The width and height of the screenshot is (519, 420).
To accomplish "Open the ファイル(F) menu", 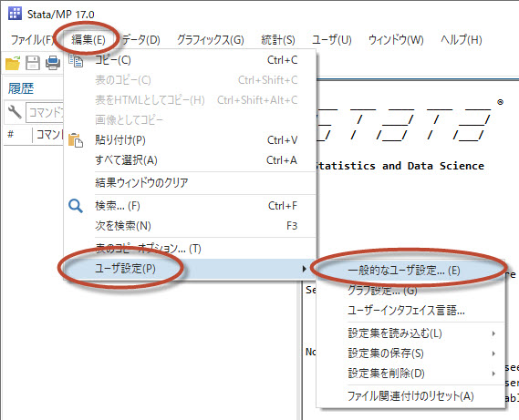I will click(32, 40).
